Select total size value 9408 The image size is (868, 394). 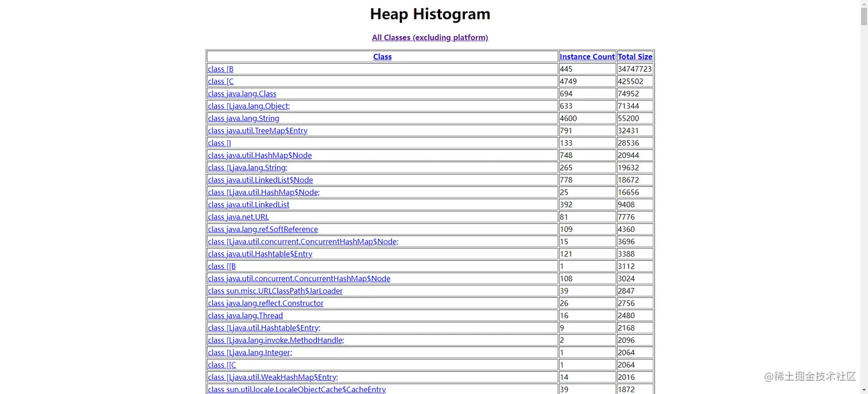[626, 204]
